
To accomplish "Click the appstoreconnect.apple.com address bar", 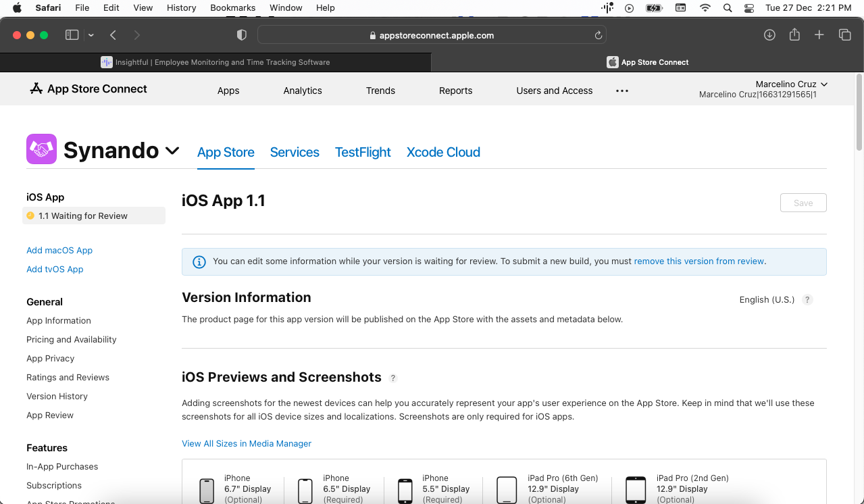I will pyautogui.click(x=432, y=35).
